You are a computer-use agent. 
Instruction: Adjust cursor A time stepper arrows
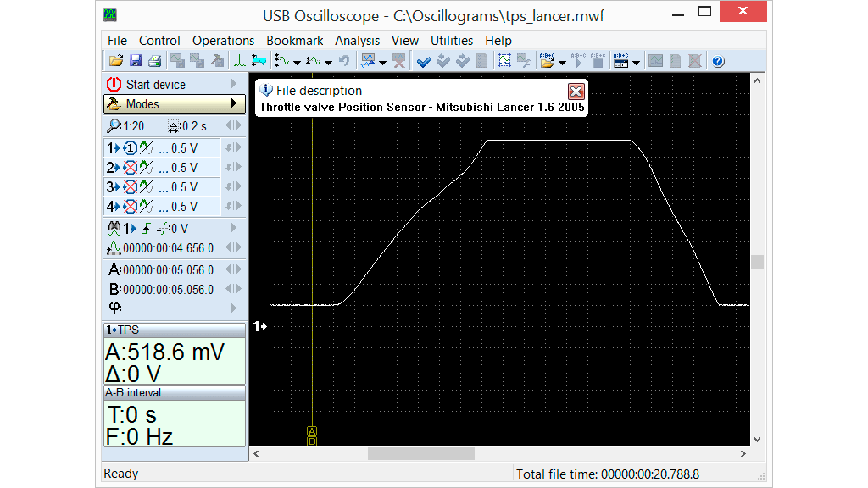pos(234,269)
